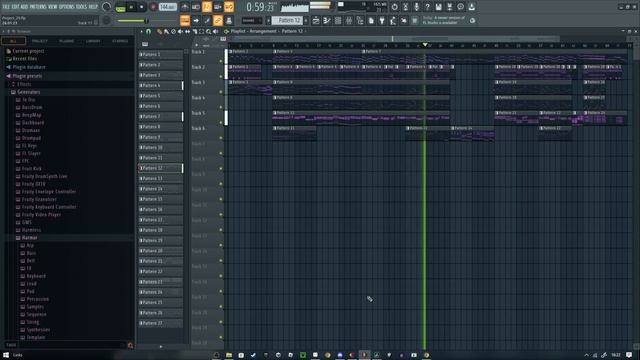
Task: Click the add-pattern plus button
Action: [x=307, y=20]
